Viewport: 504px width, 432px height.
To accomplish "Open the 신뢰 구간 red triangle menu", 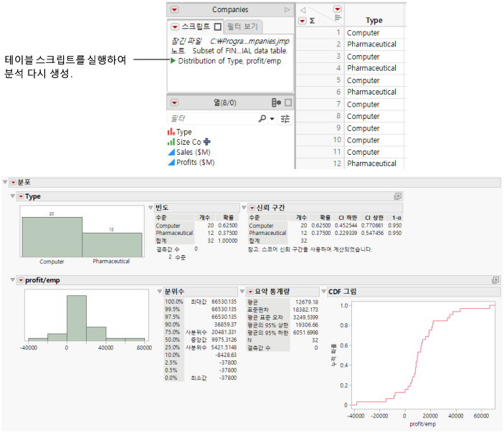I will pos(252,208).
